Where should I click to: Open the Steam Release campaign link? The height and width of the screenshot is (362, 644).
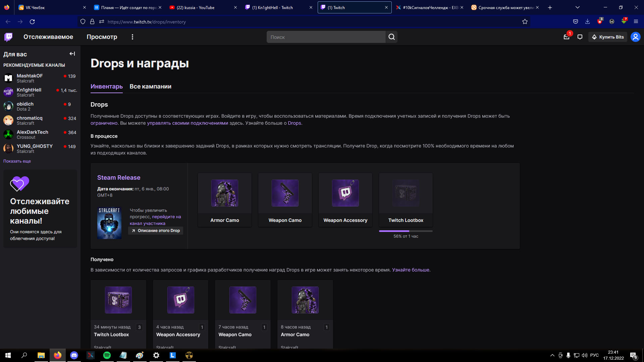point(119,178)
